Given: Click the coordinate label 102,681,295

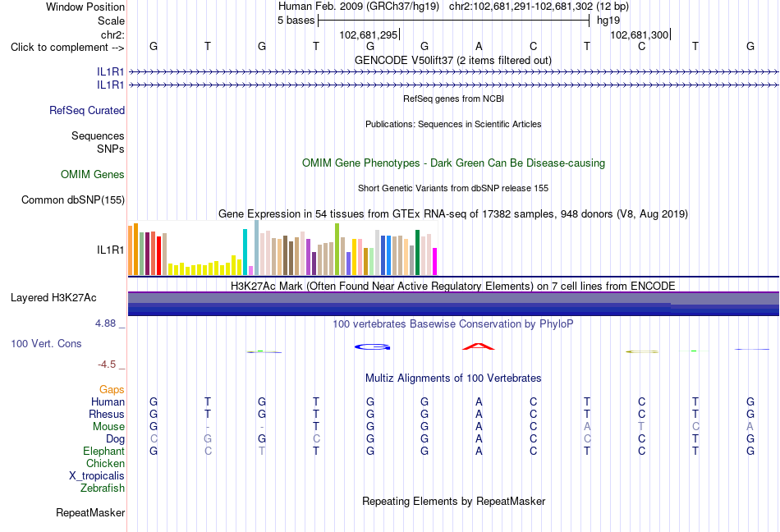Looking at the screenshot, I should click(369, 34).
